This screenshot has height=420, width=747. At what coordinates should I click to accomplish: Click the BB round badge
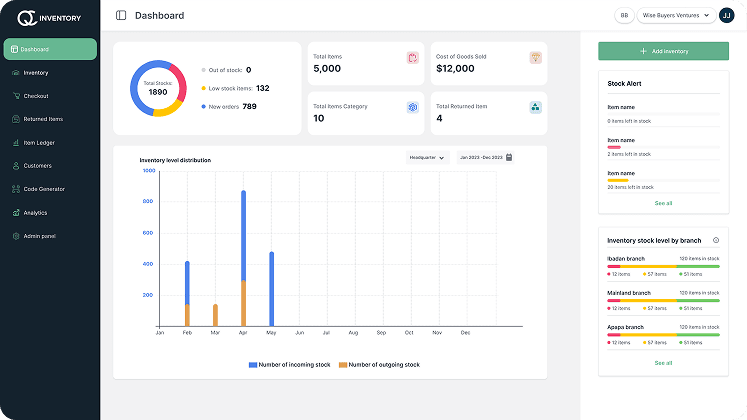point(624,15)
